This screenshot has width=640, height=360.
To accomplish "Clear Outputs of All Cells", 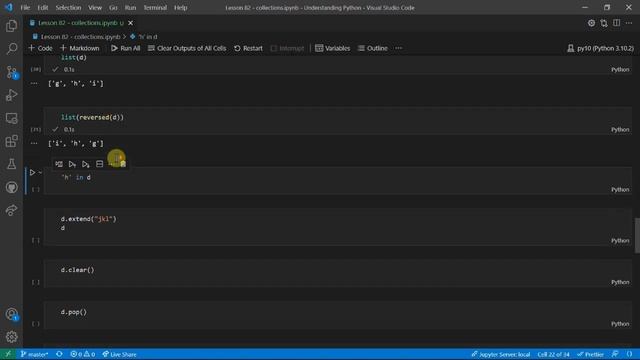I will coord(187,48).
